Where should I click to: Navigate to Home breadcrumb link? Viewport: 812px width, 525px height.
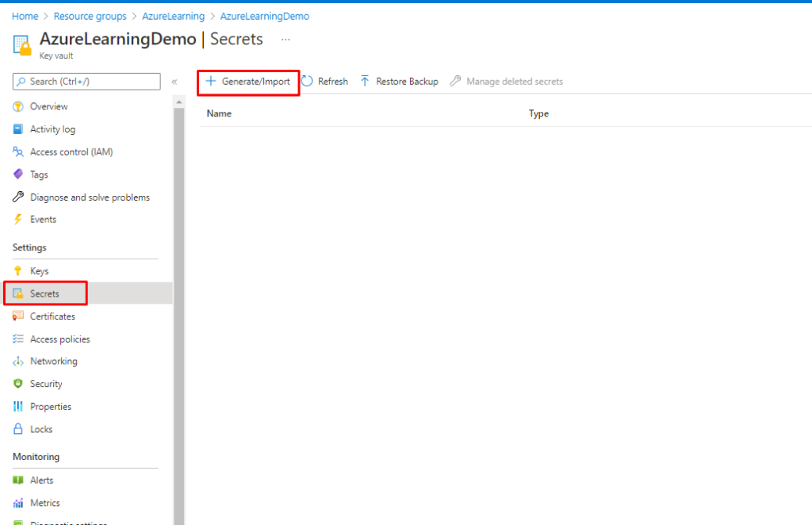(x=25, y=17)
